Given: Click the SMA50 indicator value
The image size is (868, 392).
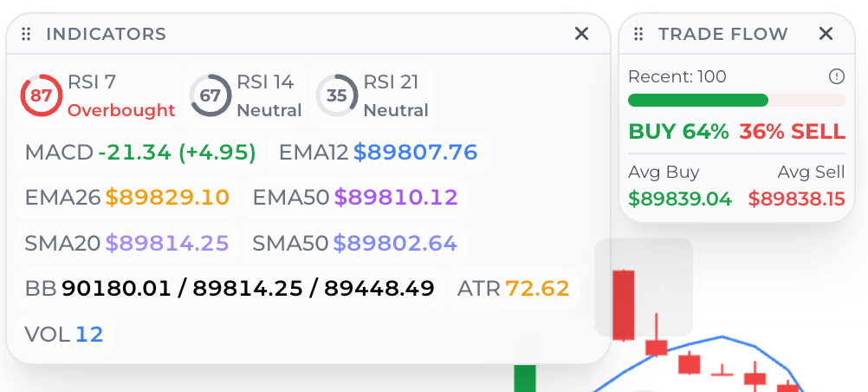Looking at the screenshot, I should (394, 243).
